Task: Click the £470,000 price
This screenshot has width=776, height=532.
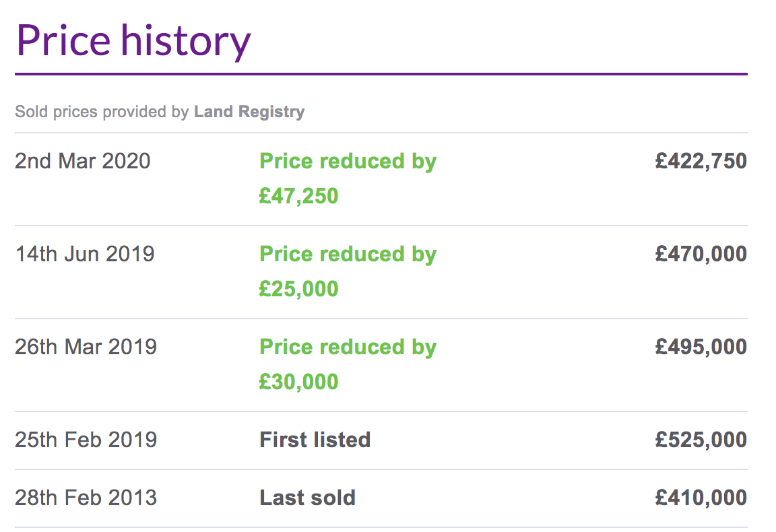Action: (701, 255)
